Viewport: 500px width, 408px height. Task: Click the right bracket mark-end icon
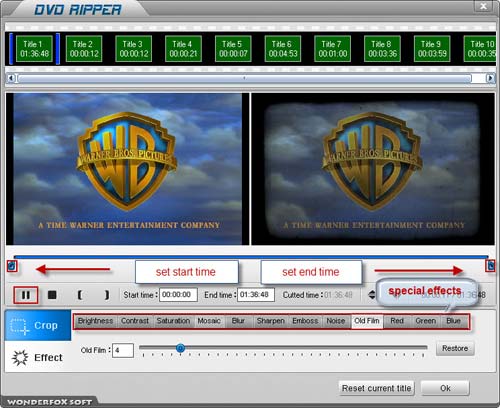[x=106, y=295]
